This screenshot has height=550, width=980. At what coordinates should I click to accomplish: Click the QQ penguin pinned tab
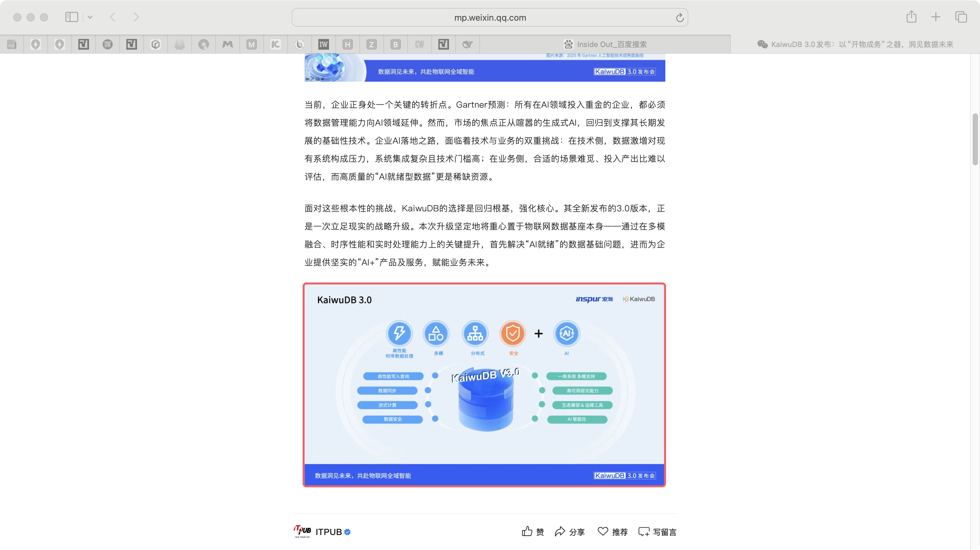(x=179, y=45)
